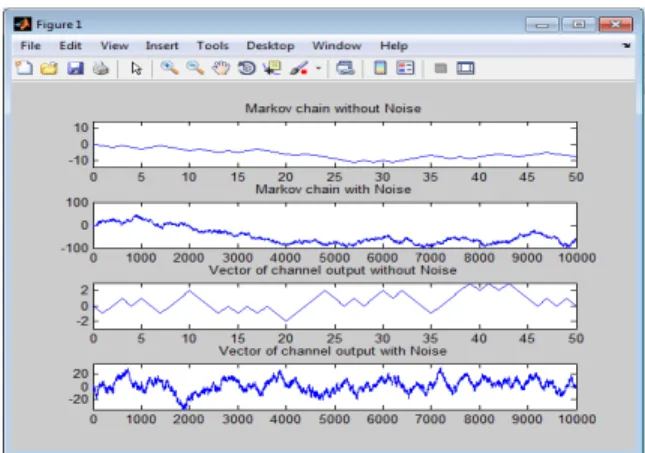The height and width of the screenshot is (453, 645).
Task: Toggle the Insert Legend icon
Action: [405, 68]
